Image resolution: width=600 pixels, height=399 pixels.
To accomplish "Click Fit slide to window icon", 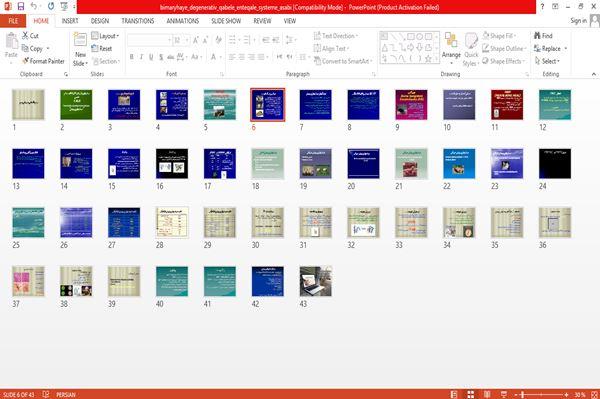I will 595,394.
